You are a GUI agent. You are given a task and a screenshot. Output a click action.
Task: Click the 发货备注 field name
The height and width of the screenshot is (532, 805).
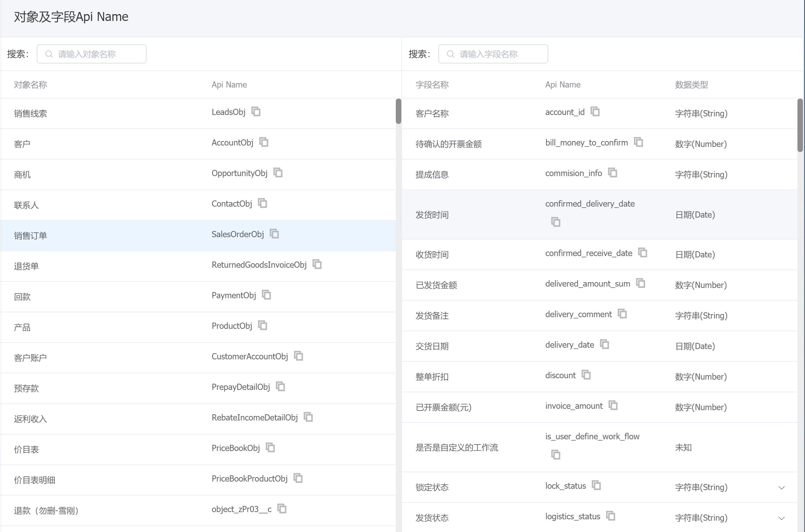[432, 316]
